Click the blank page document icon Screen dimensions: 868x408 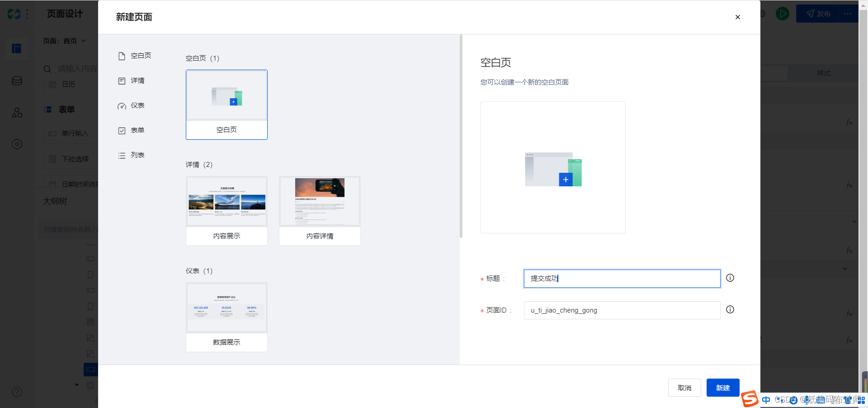[x=122, y=56]
